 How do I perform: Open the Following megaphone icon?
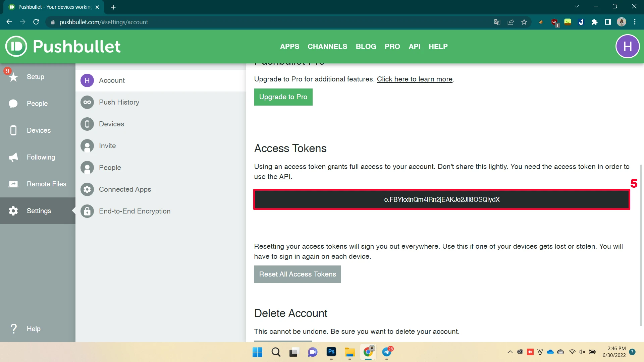pyautogui.click(x=13, y=157)
